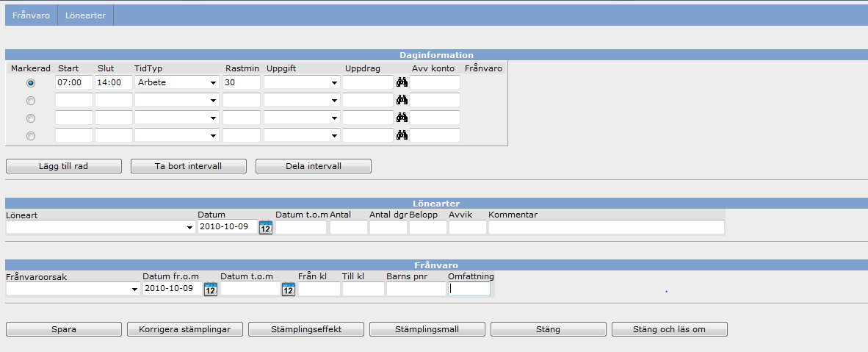Click the Avvik input field
Image resolution: width=868 pixels, height=352 pixels.
click(x=468, y=227)
